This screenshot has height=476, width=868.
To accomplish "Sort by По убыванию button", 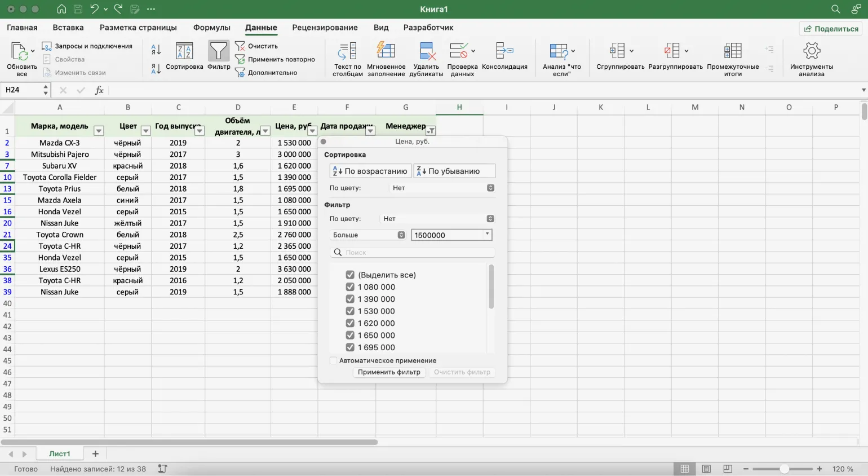I will pos(454,171).
